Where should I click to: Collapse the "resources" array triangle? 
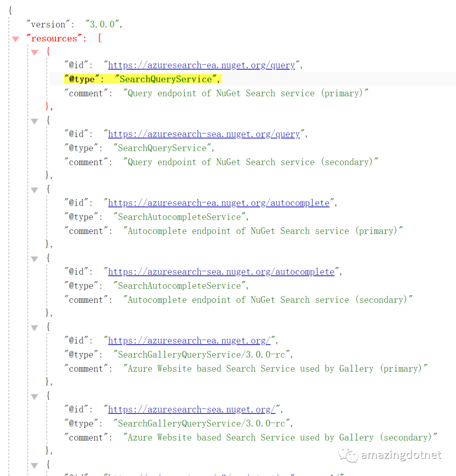point(16,39)
